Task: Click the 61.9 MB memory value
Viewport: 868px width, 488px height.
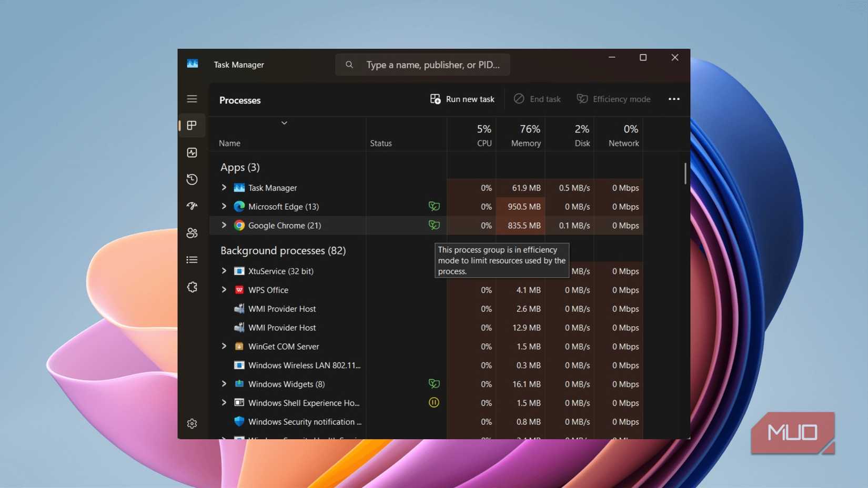Action: coord(527,188)
